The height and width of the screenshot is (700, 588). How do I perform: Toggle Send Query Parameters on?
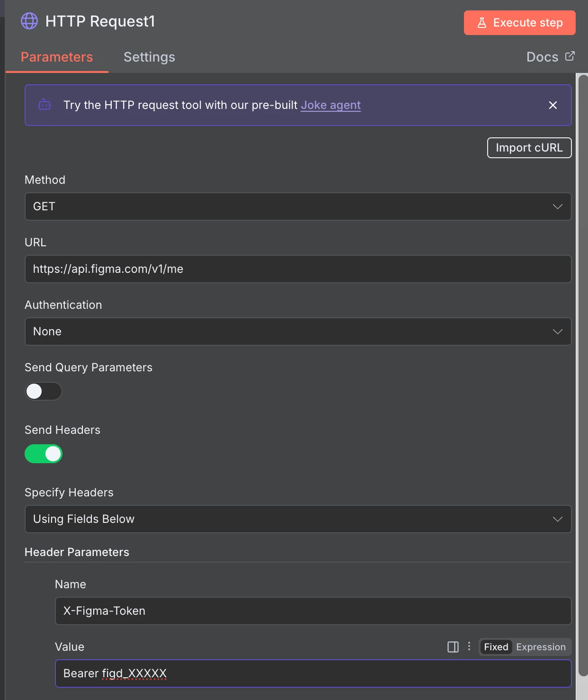click(44, 391)
